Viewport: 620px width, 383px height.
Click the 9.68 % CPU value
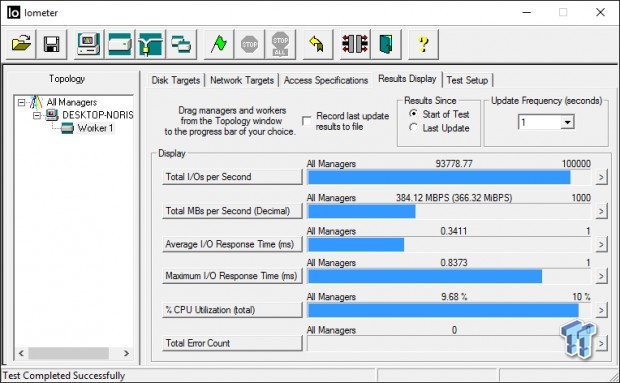pyautogui.click(x=454, y=296)
